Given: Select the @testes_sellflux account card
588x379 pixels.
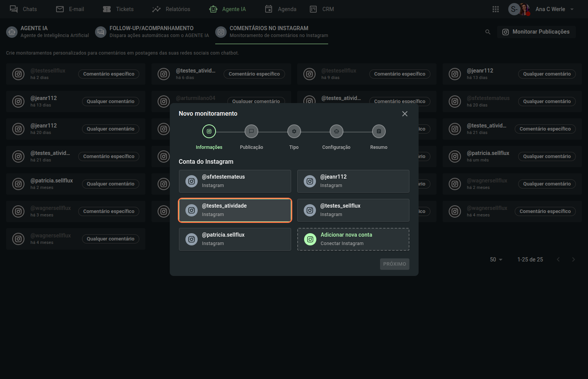Looking at the screenshot, I should click(x=353, y=210).
